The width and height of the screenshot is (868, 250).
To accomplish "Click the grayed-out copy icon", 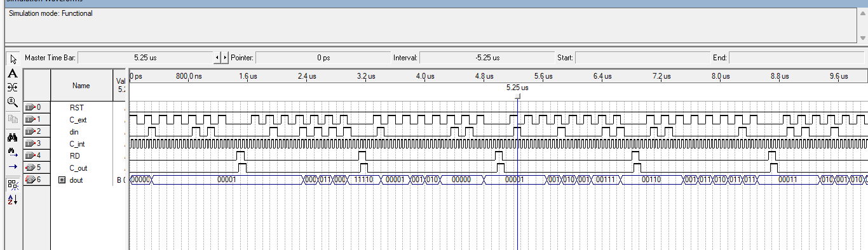I will point(12,119).
